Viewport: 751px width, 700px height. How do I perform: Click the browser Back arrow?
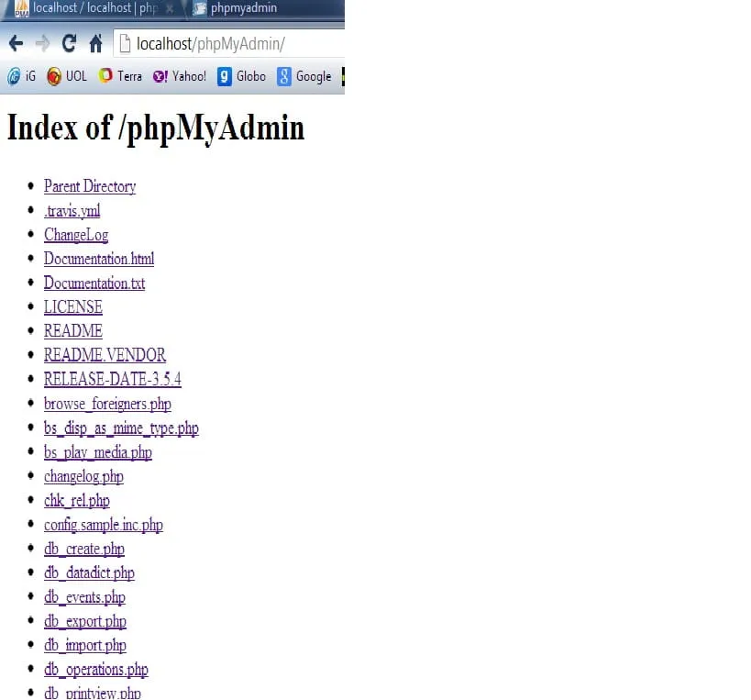click(x=16, y=44)
